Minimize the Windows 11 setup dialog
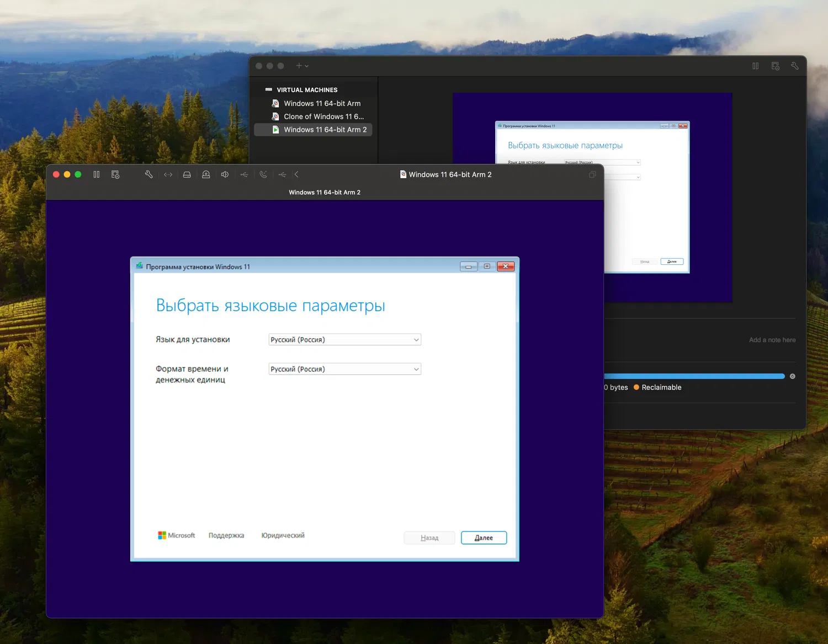Image resolution: width=828 pixels, height=644 pixels. point(469,267)
